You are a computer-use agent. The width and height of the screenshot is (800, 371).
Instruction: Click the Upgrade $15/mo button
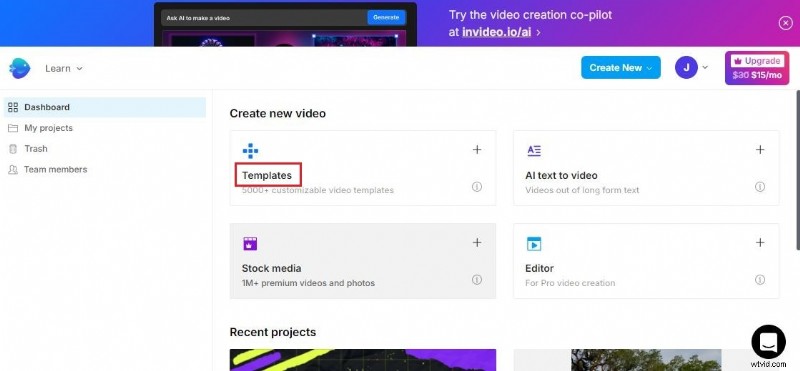pos(757,68)
